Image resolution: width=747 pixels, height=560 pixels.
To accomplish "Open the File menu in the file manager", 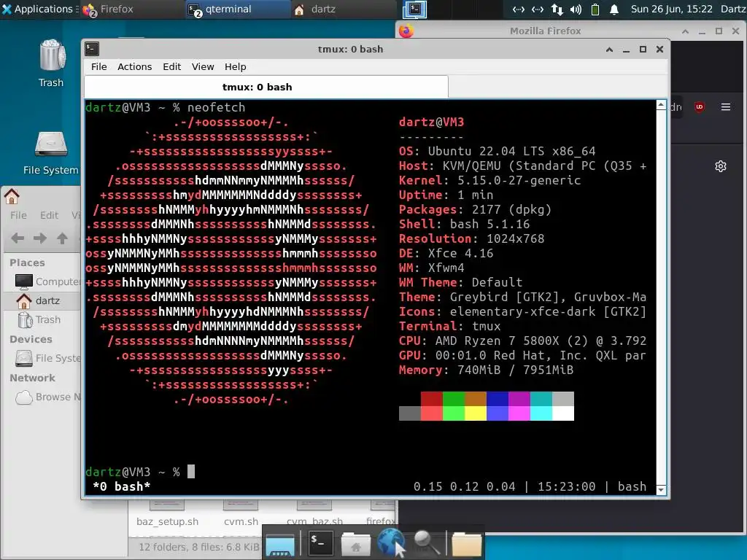I will (x=18, y=215).
